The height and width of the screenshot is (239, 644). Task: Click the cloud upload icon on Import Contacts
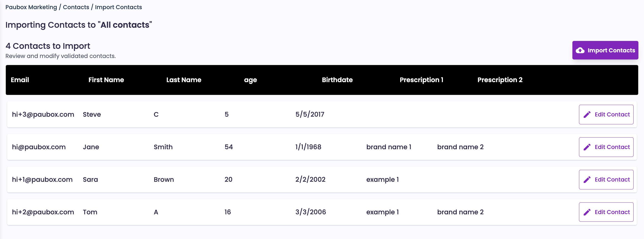coord(580,50)
